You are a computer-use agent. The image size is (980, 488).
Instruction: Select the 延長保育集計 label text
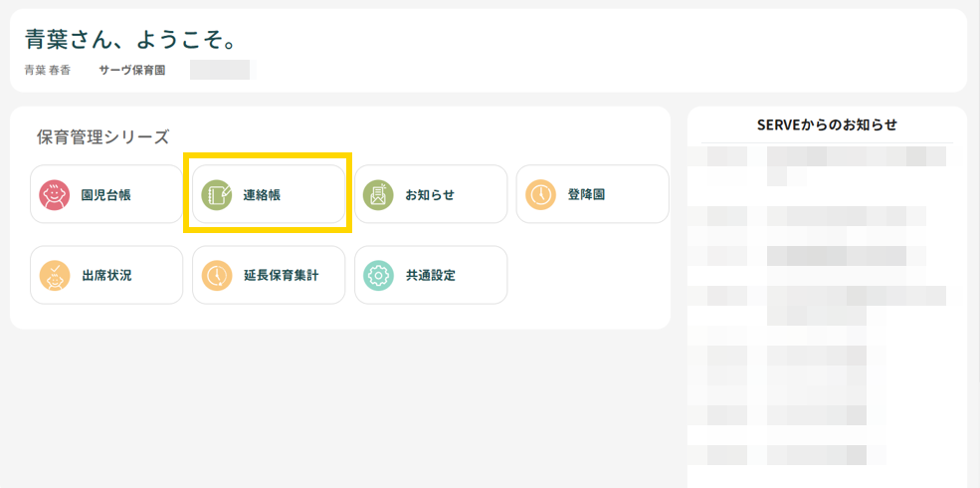[x=281, y=276]
